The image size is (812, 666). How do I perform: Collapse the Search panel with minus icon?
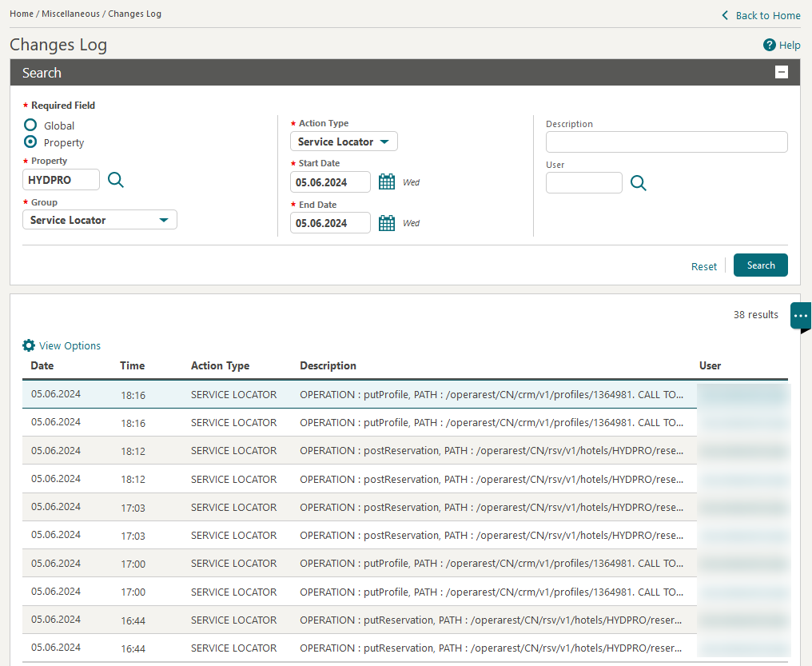coord(782,72)
